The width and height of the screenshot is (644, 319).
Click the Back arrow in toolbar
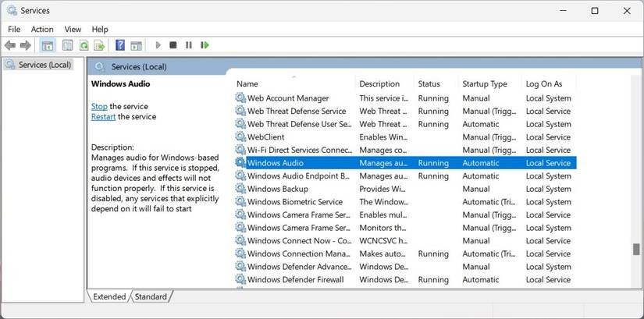(10, 45)
